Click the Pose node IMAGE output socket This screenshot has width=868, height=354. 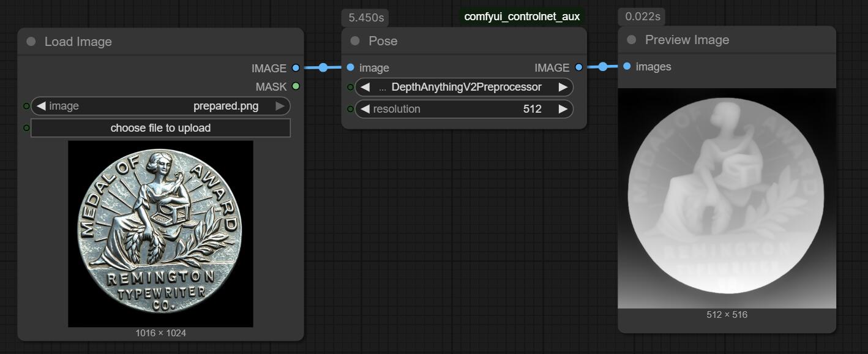click(578, 67)
